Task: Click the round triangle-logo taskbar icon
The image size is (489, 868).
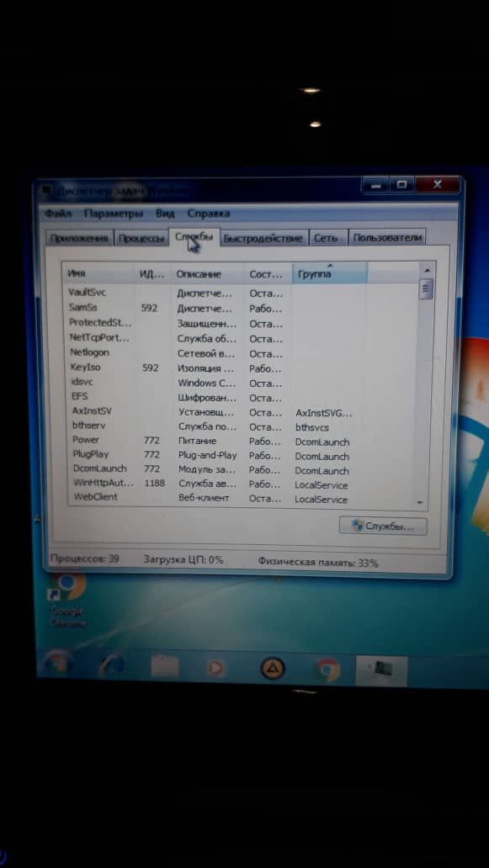Action: click(x=272, y=670)
